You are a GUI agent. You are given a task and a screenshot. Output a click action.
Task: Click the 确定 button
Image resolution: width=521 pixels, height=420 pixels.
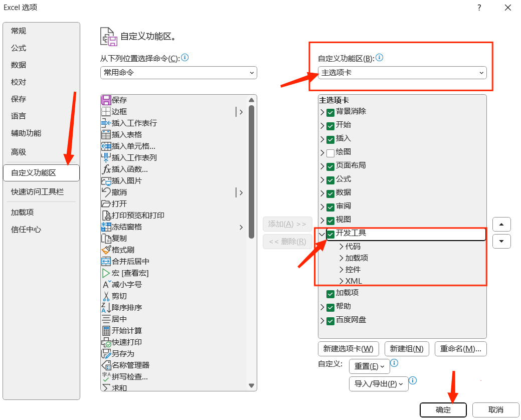pyautogui.click(x=443, y=409)
